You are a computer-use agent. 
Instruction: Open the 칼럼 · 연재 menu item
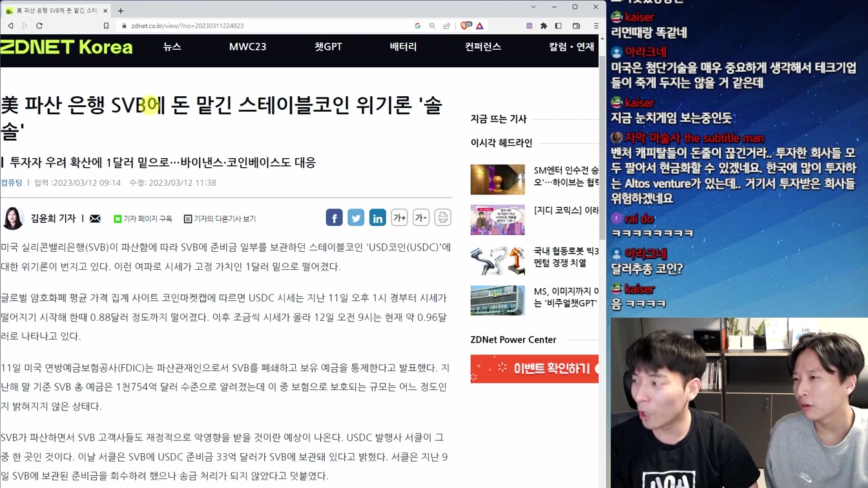point(572,46)
